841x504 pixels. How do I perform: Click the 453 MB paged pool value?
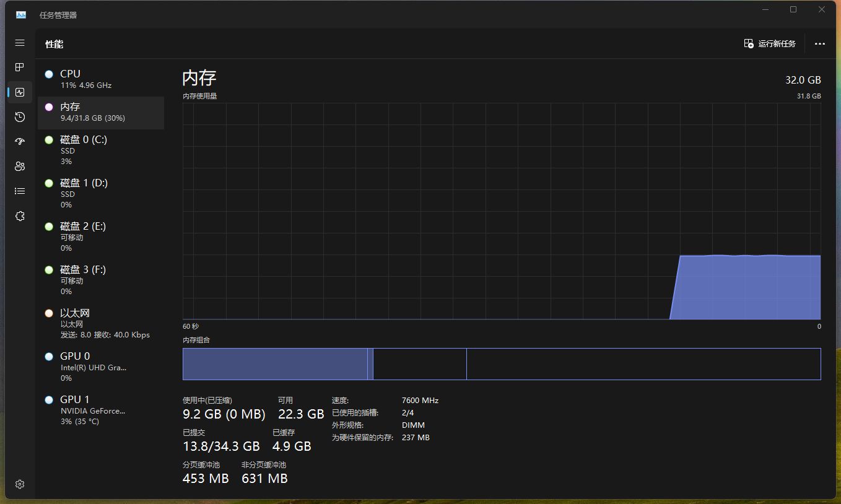coord(206,479)
